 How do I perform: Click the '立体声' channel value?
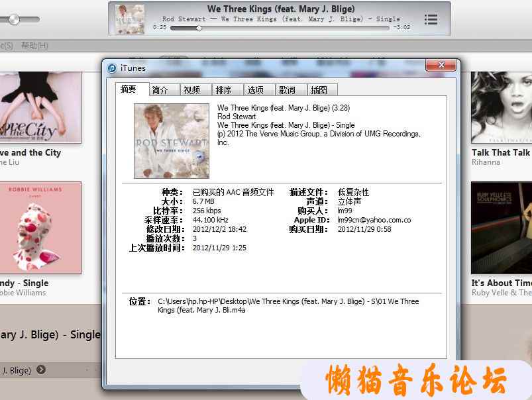point(349,201)
